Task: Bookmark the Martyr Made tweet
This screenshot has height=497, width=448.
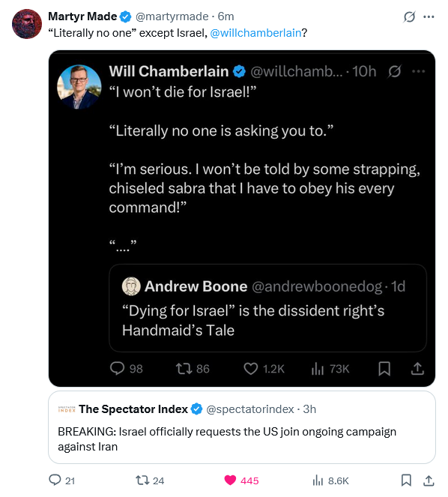Action: [x=406, y=480]
